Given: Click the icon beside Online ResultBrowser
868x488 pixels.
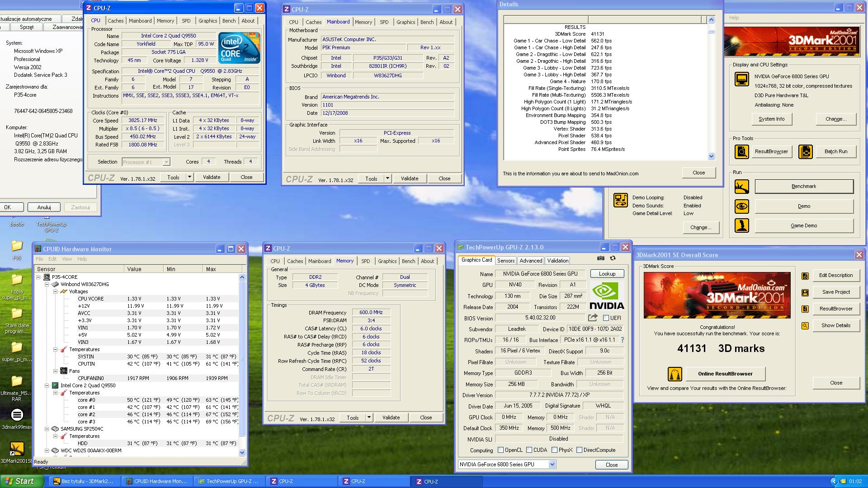Looking at the screenshot, I should [675, 374].
